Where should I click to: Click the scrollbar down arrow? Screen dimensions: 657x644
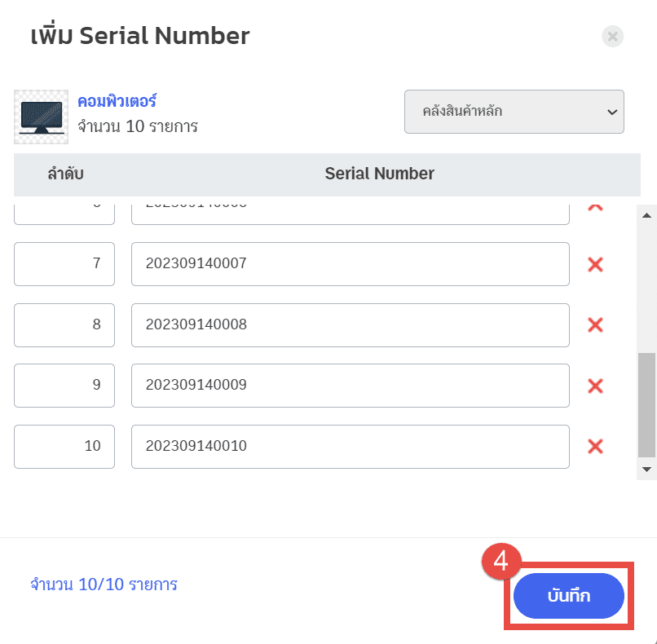tap(646, 470)
